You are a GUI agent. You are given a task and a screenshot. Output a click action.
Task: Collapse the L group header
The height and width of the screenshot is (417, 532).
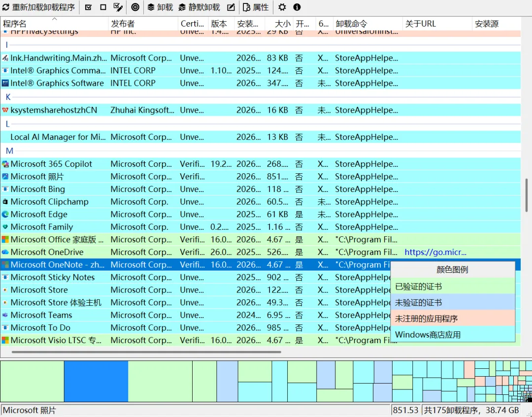[7, 124]
